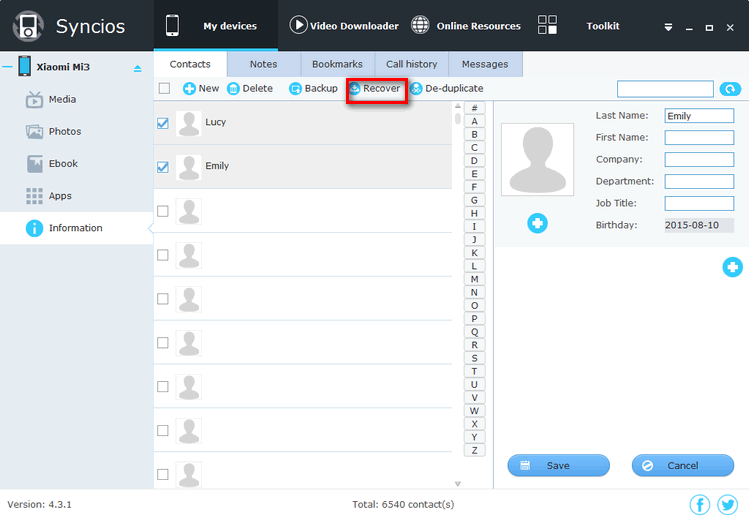Uncheck the Lucy contact checkbox
Image resolution: width=749 pixels, height=521 pixels.
[x=163, y=123]
